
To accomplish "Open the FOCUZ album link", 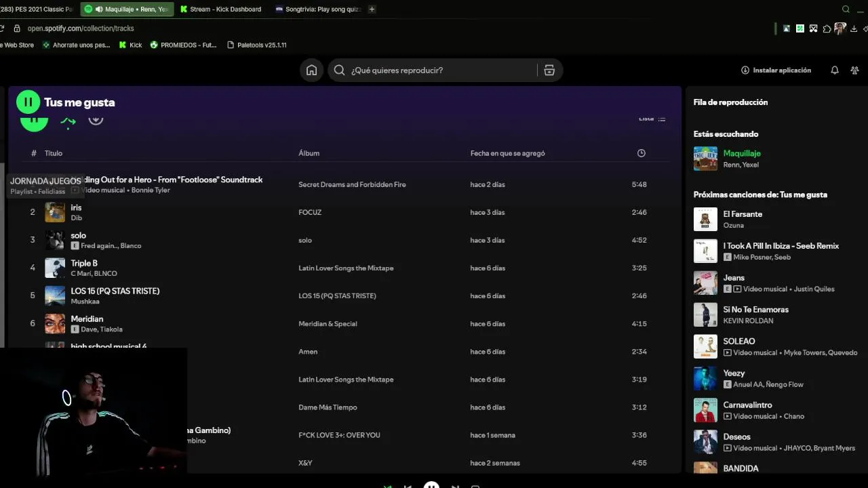I will (310, 212).
